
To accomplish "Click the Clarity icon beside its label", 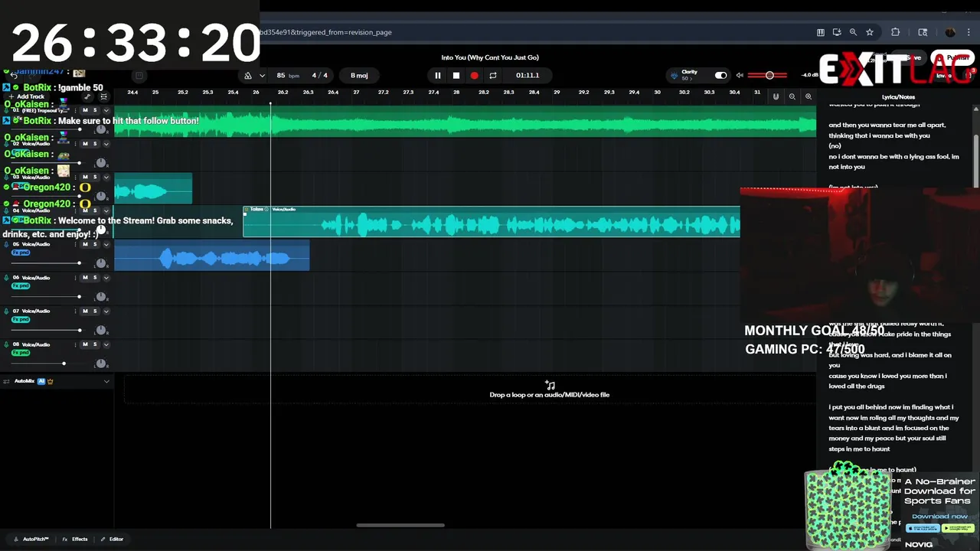I will tap(674, 75).
